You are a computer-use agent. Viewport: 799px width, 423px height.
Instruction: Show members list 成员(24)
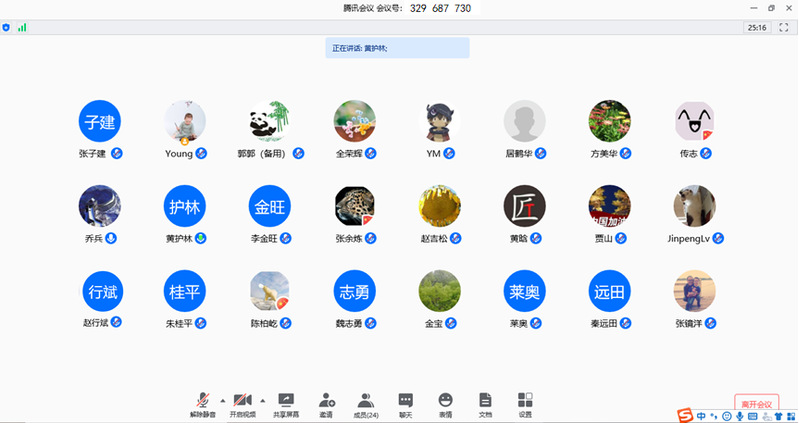(x=366, y=402)
